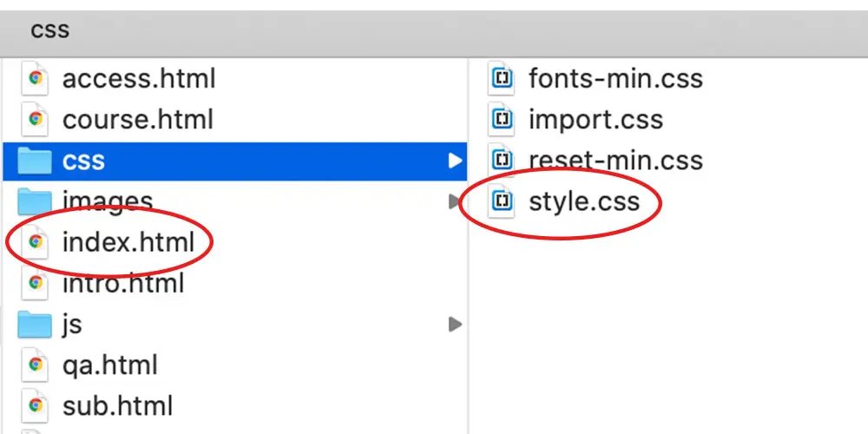Select the index.html file name
Screen dimensions: 868x434
pos(128,242)
